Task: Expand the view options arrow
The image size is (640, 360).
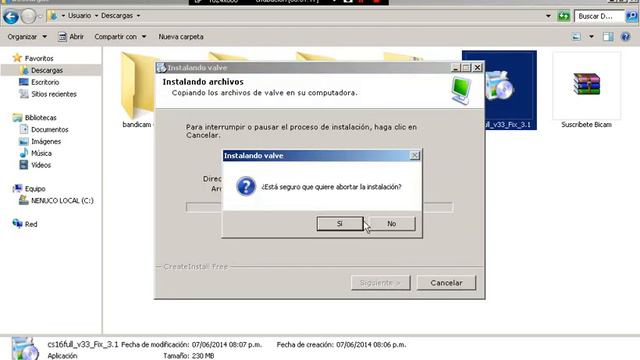Action: (x=591, y=37)
